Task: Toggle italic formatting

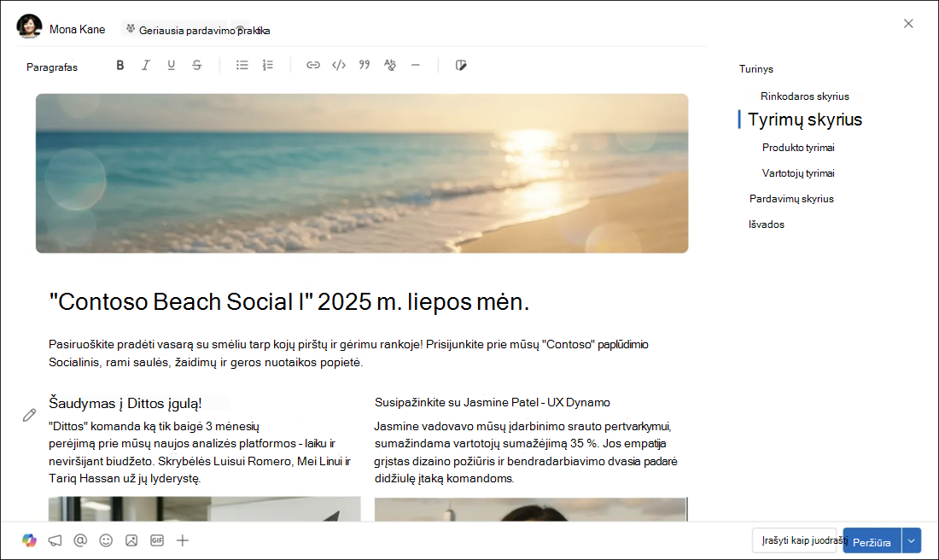Action: (x=145, y=65)
